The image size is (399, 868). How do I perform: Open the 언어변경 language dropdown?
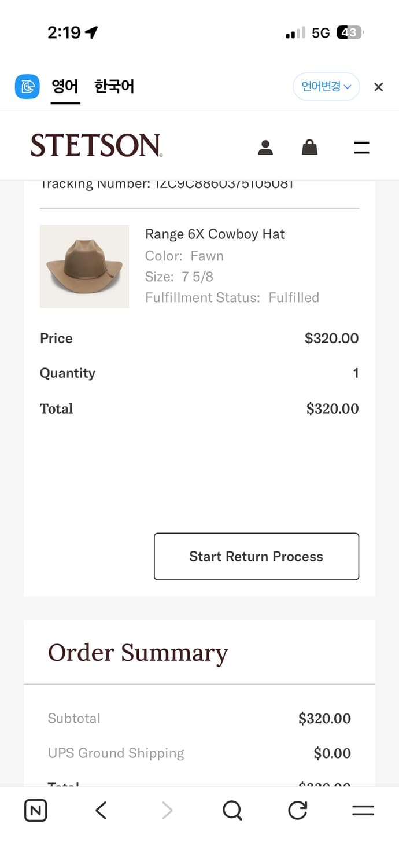point(326,87)
